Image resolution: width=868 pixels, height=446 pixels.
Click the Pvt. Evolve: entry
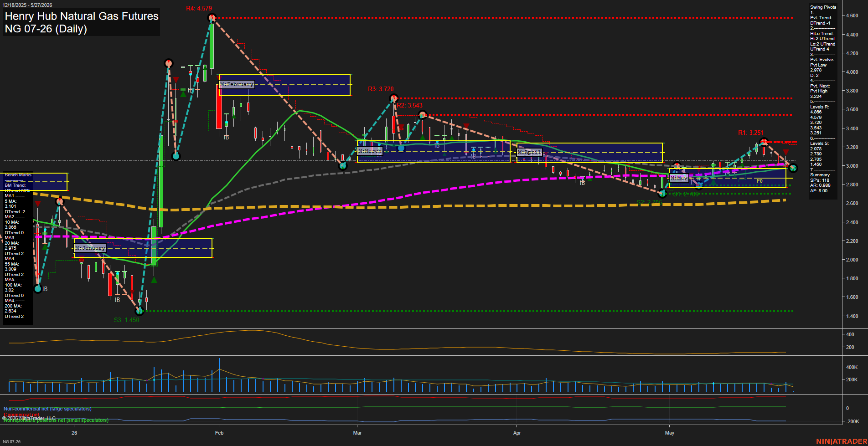point(822,60)
